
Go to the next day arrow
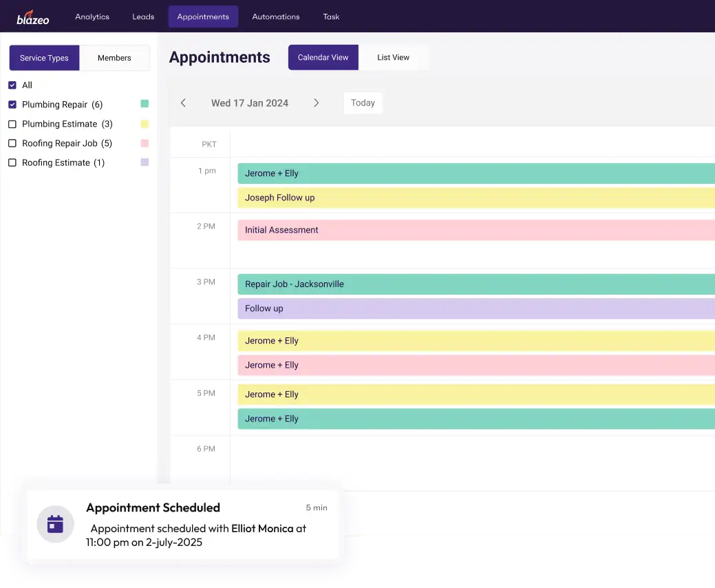pos(317,103)
